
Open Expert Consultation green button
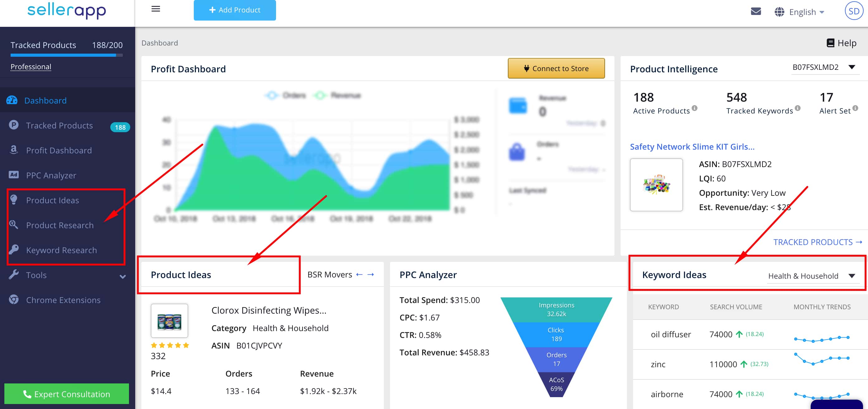click(x=67, y=394)
